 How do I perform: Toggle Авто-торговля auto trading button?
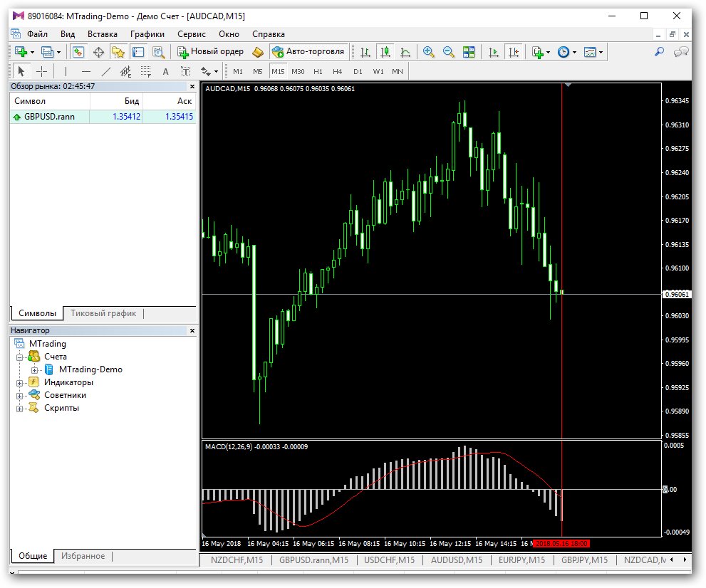tap(309, 52)
